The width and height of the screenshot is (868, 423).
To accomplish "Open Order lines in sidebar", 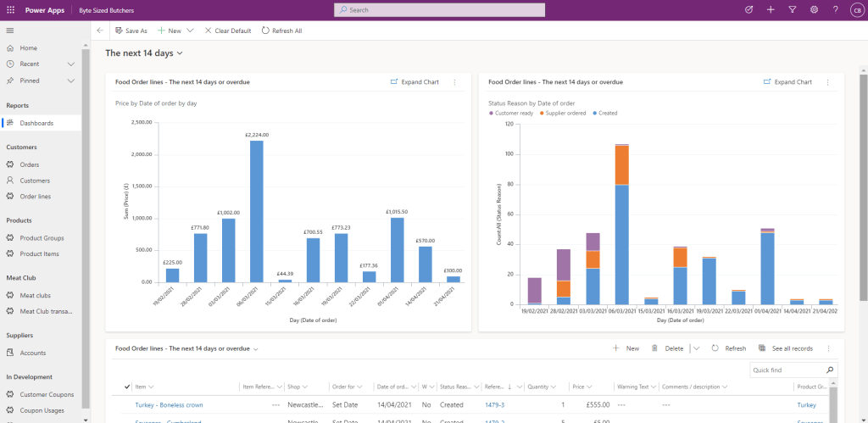I will click(35, 196).
